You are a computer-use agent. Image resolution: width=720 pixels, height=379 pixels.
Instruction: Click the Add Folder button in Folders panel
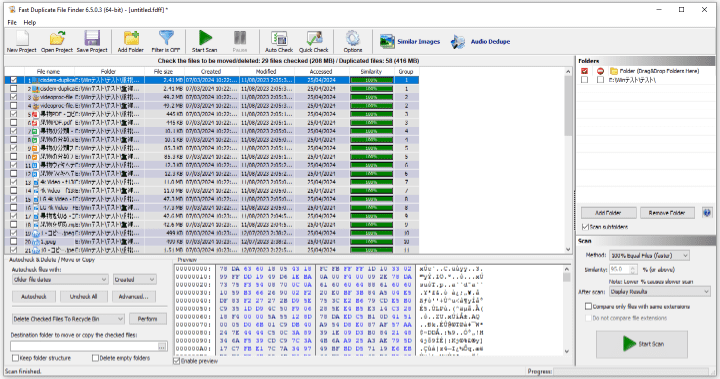[608, 213]
